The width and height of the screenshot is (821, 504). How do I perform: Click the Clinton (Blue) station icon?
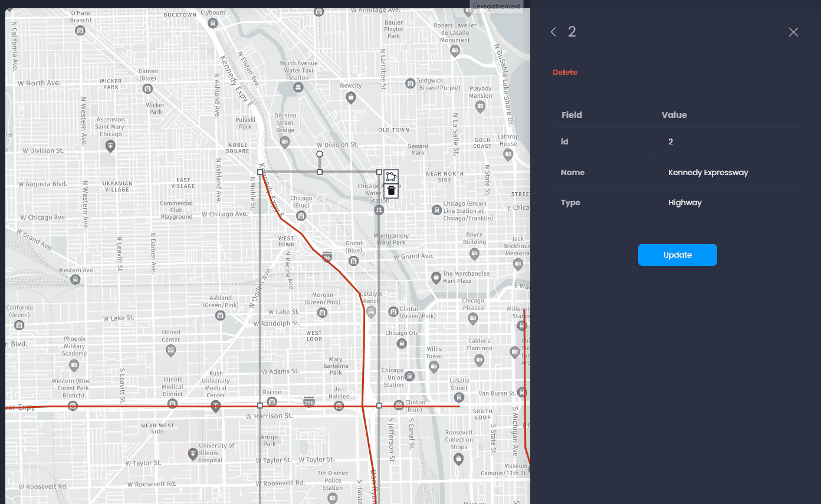point(399,404)
